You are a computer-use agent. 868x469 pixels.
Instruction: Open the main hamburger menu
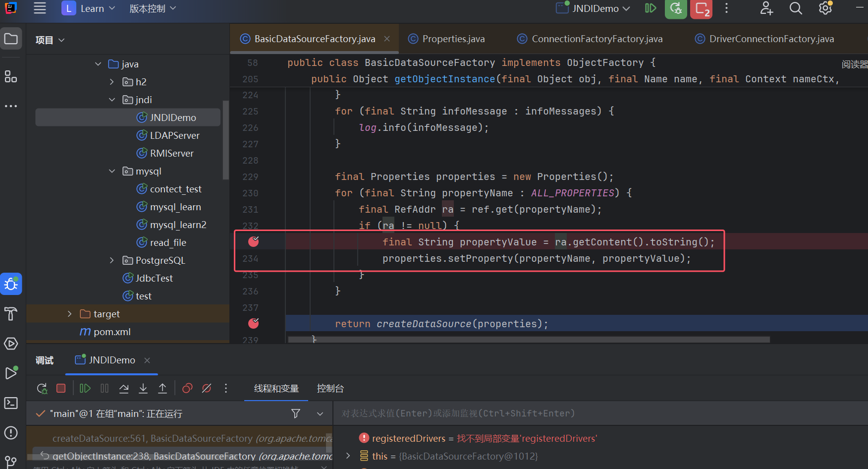[x=40, y=8]
